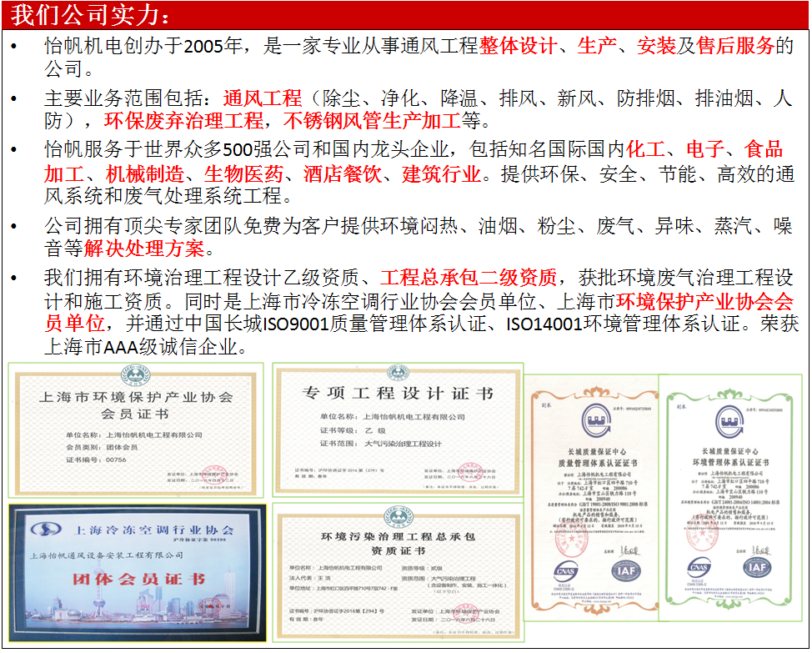Click the red text 建筑行业

pos(441,173)
